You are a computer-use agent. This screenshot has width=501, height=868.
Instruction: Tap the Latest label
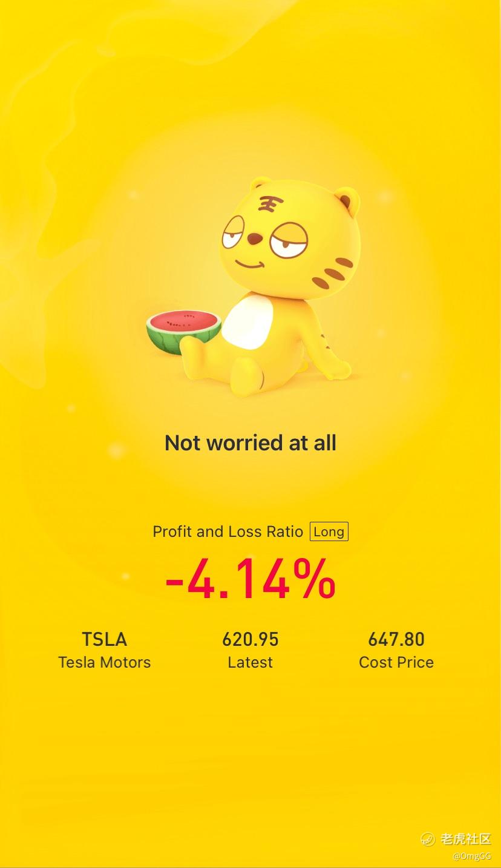250,662
